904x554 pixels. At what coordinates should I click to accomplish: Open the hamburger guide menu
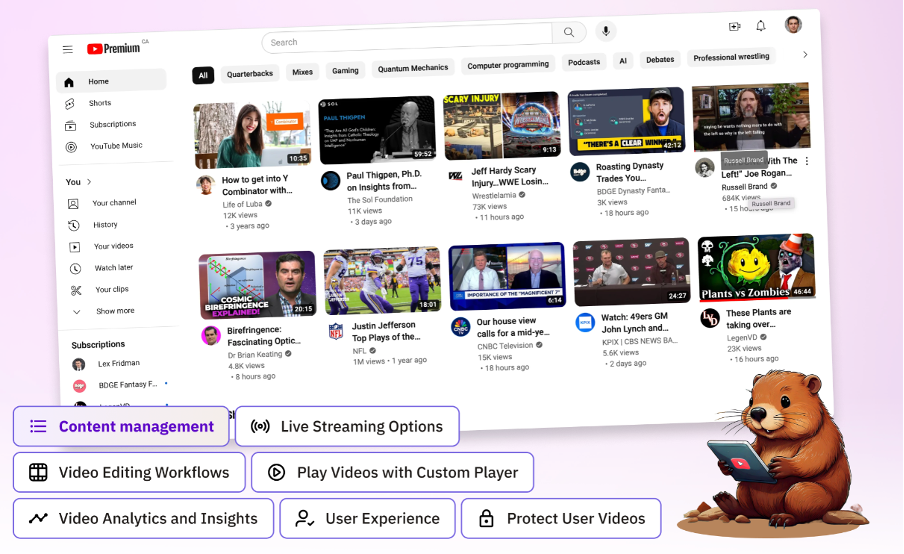tap(67, 50)
